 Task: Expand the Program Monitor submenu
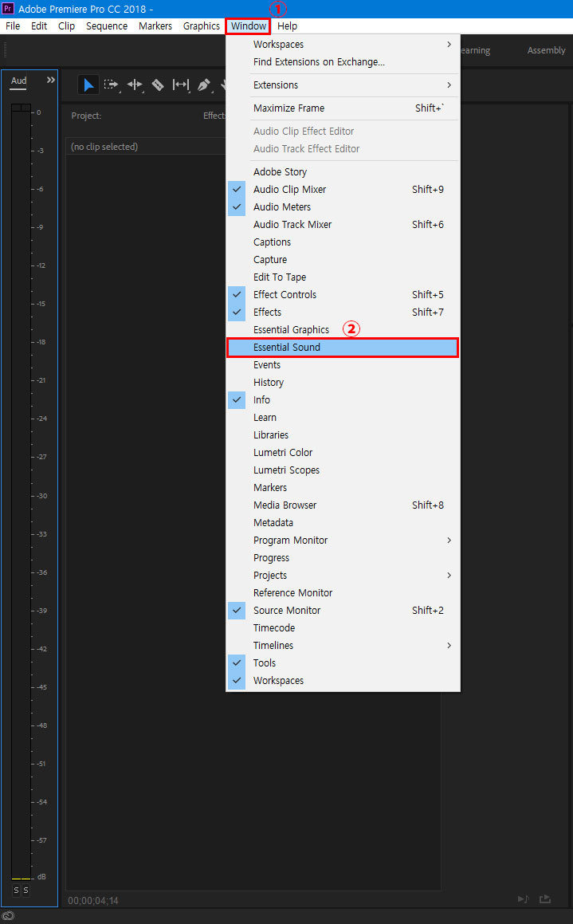tap(343, 541)
